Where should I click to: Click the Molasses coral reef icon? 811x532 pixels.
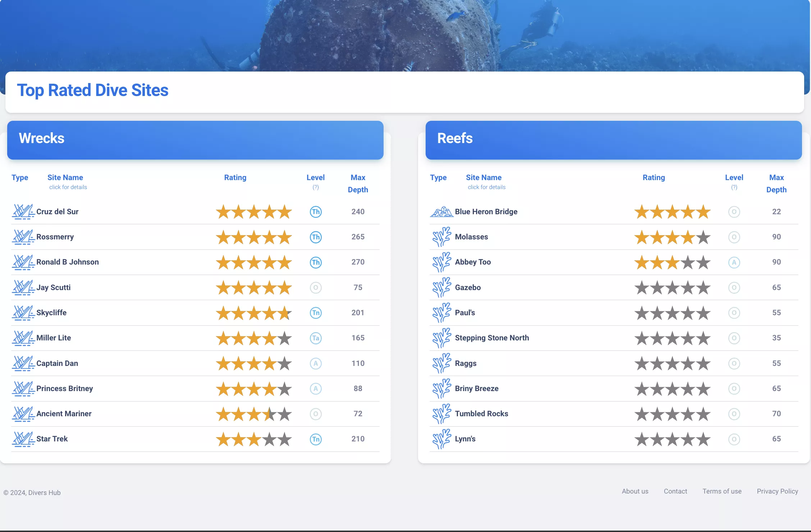point(442,237)
